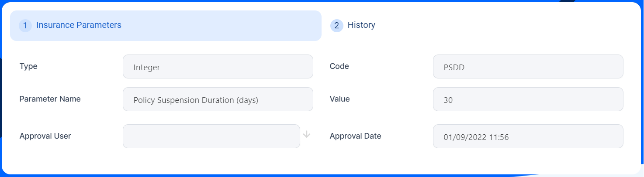Select the Parameter Name input field
The height and width of the screenshot is (177, 644).
218,99
